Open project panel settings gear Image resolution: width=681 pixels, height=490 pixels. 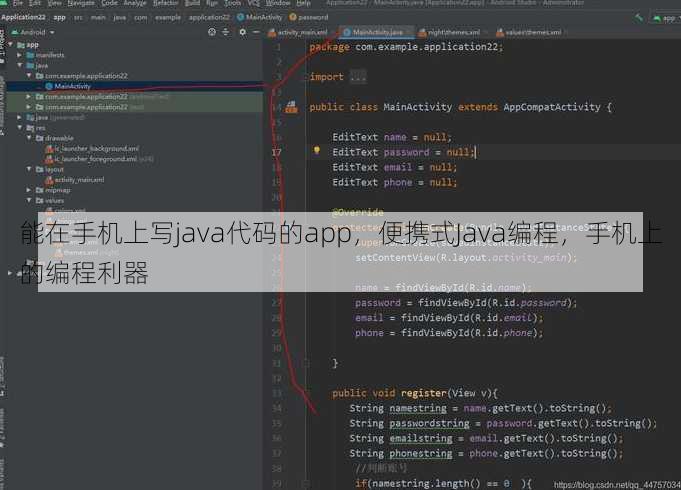tap(242, 32)
